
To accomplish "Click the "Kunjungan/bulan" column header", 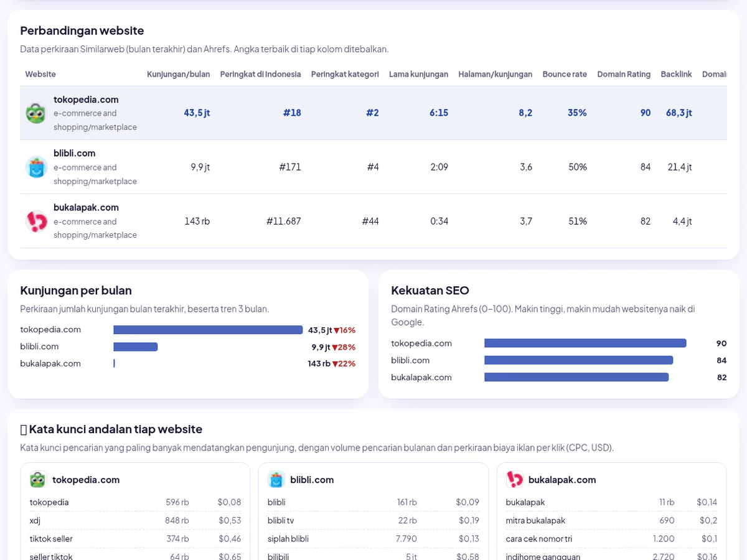I will [178, 74].
